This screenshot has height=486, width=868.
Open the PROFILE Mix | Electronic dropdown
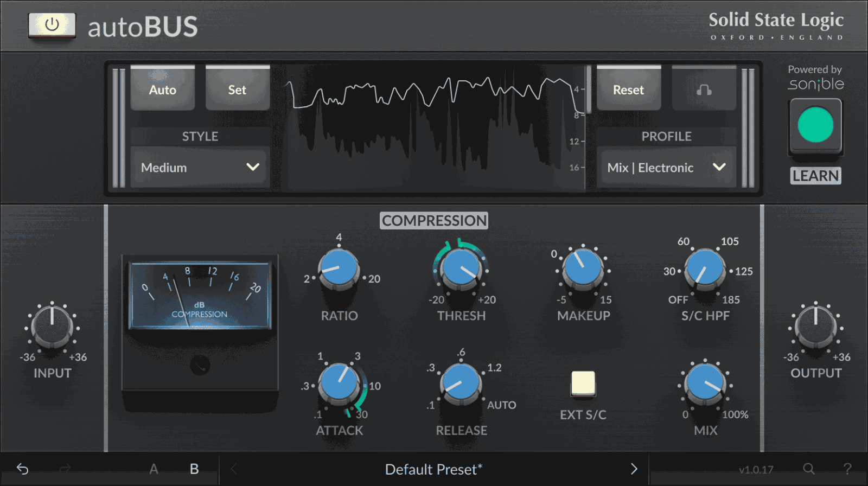(x=666, y=167)
